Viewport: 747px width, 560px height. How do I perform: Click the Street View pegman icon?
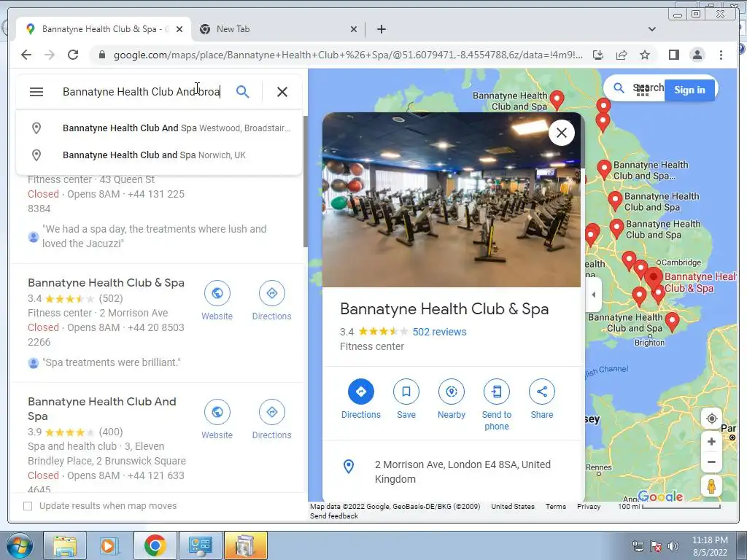coord(711,486)
